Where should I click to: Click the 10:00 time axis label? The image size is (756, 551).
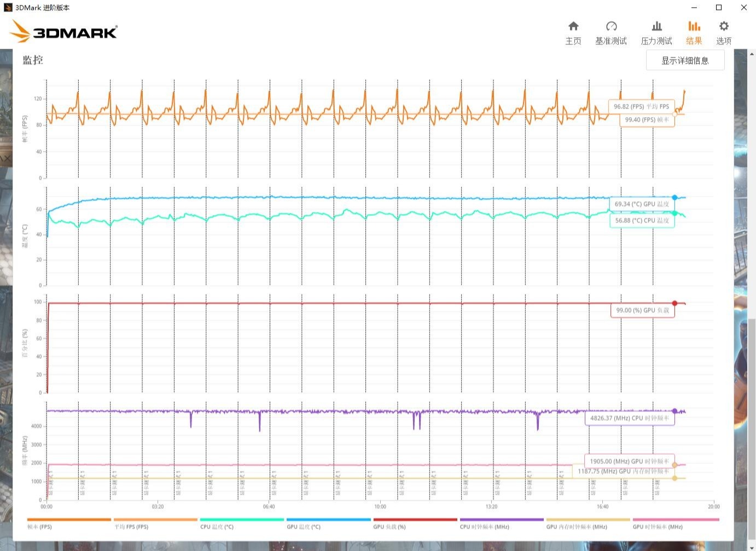tap(380, 507)
